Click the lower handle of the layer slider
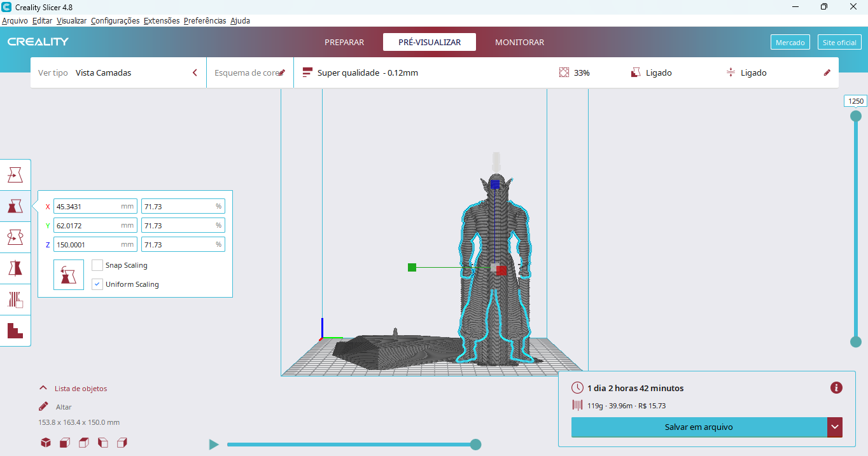Screen dimensions: 868x456 856,342
